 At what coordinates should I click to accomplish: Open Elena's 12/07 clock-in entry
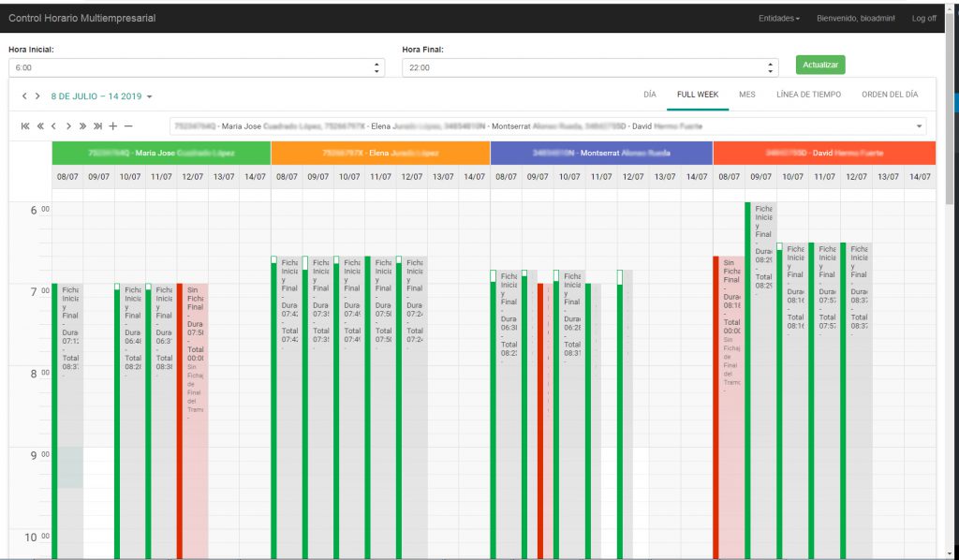(412, 407)
